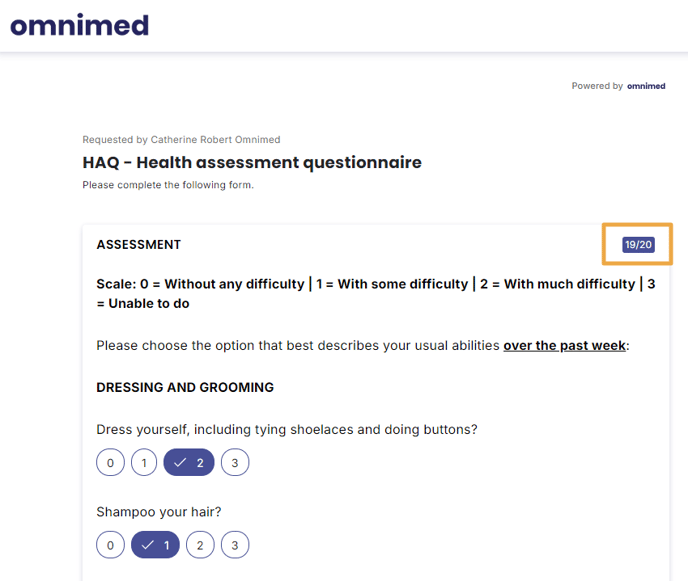Click the 'Shampoo your hair?' question text
688x581 pixels.
click(x=159, y=512)
